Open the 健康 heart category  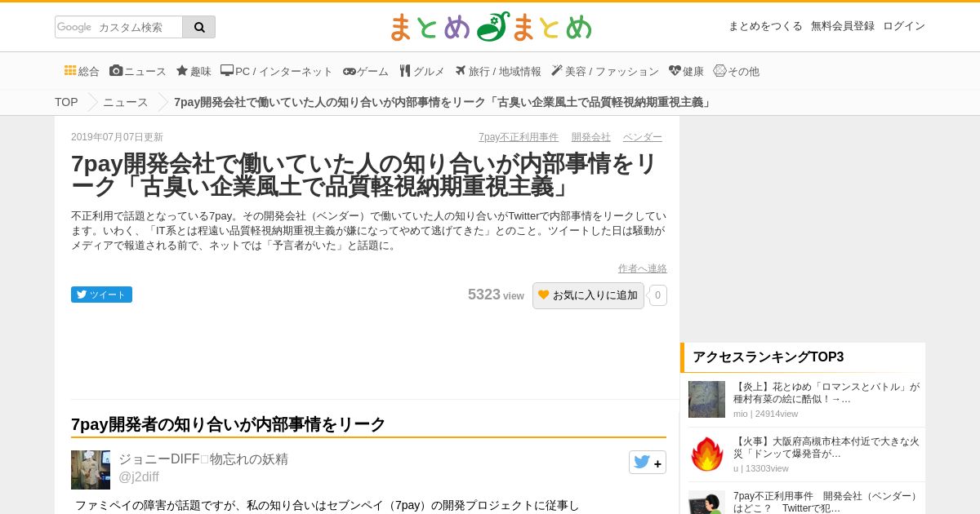coord(686,71)
